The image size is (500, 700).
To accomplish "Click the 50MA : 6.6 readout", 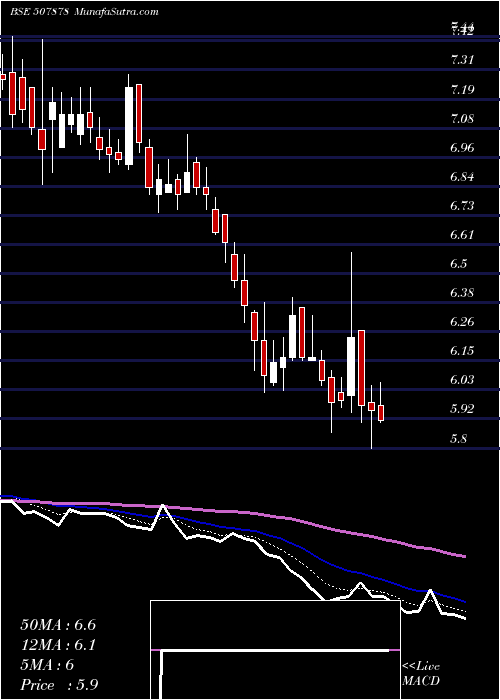I will point(58,625).
